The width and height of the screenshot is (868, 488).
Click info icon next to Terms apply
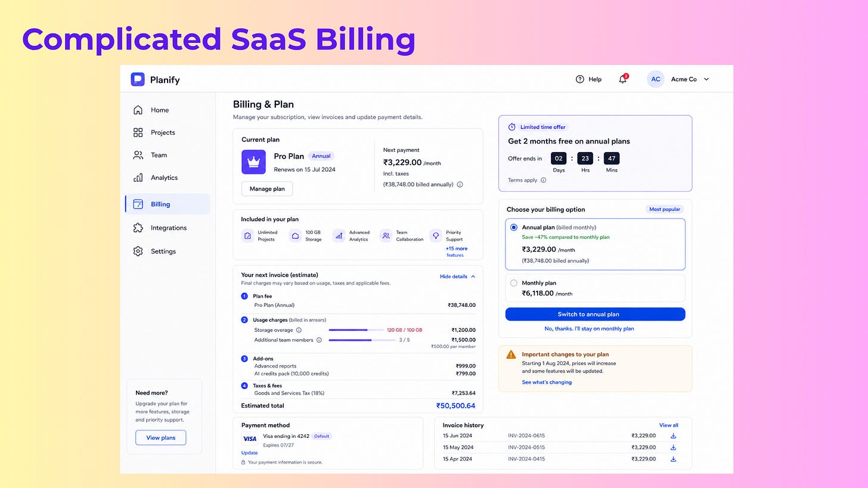pos(543,180)
